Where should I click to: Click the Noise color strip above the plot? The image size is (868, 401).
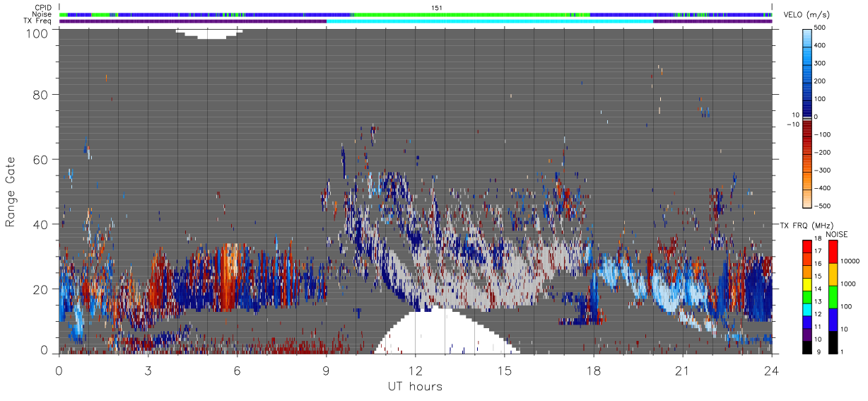[x=416, y=14]
